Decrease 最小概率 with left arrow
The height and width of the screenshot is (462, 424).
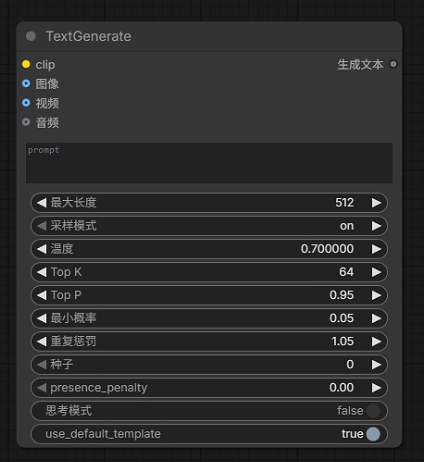click(x=42, y=318)
